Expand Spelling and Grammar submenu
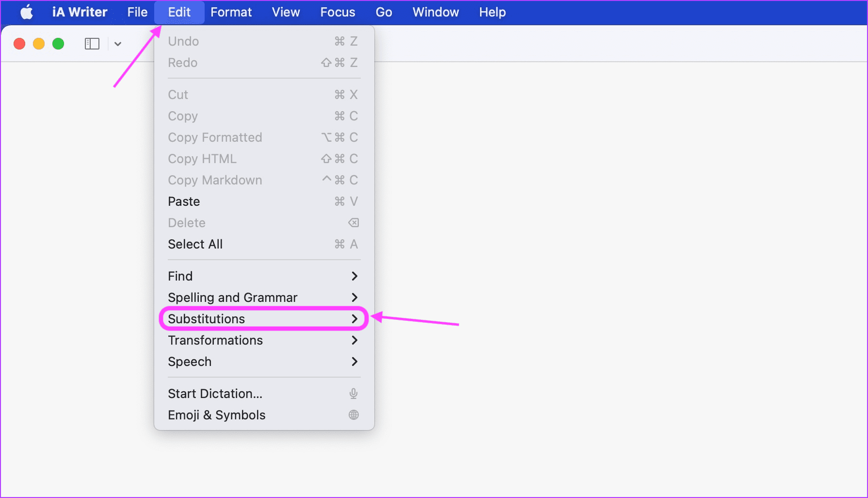Screen dimensions: 868x498 click(x=264, y=298)
